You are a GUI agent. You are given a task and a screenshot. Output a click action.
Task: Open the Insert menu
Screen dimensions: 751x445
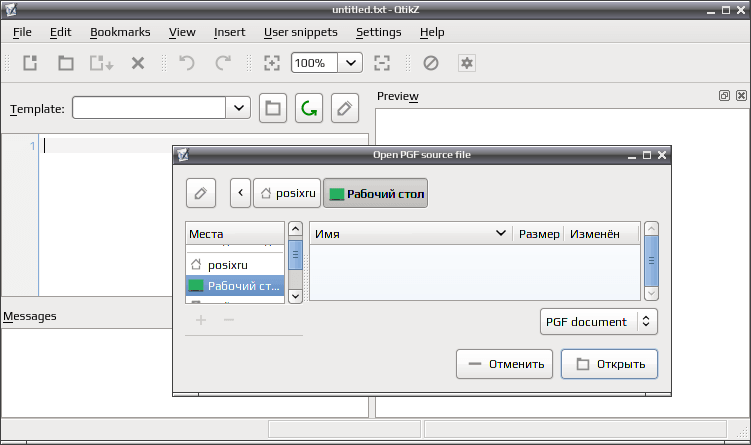tap(229, 32)
